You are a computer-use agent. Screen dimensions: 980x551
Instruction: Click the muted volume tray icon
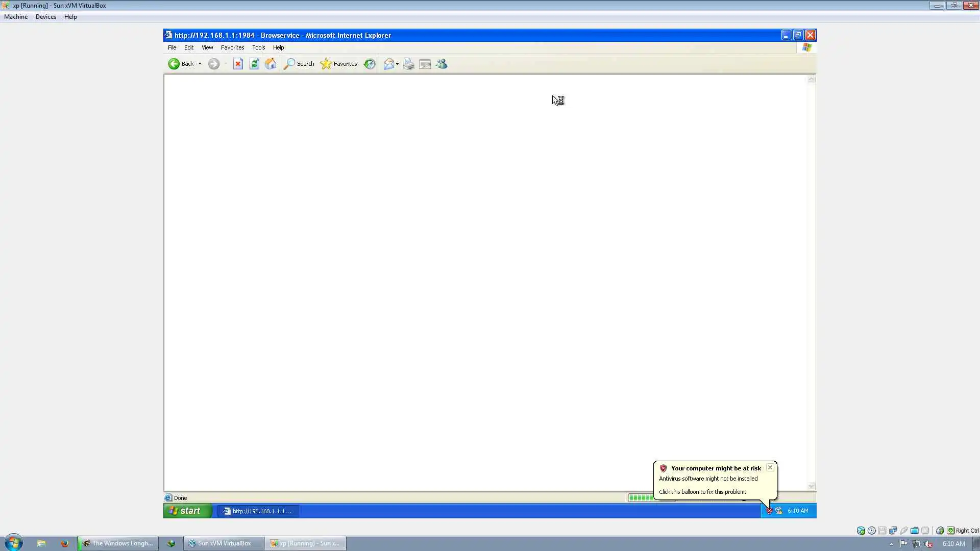pos(928,544)
